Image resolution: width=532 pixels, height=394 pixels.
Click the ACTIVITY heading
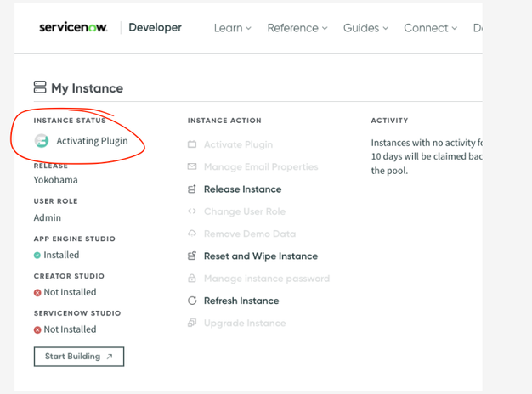coord(389,121)
